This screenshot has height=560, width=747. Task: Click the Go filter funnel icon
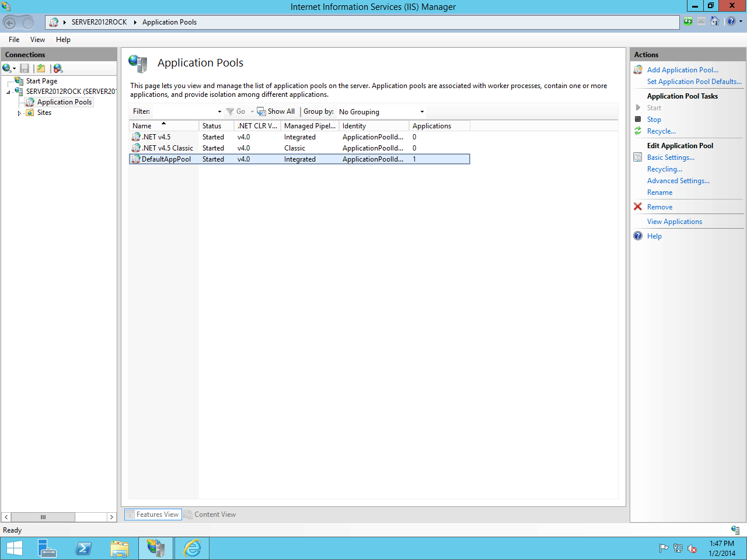tap(230, 111)
